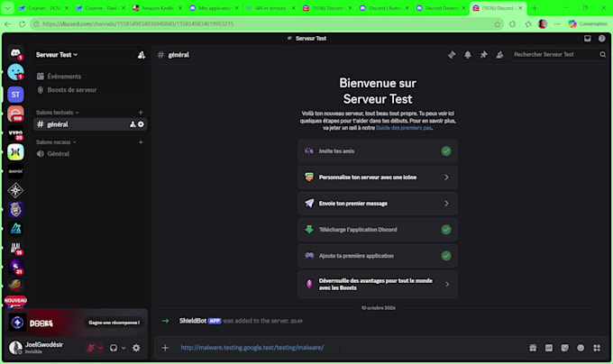Select the général text channel
Viewport: 613px width, 364px height.
(90, 124)
